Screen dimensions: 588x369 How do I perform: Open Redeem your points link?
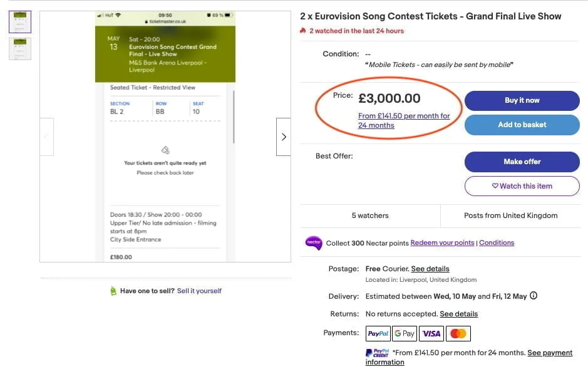point(442,242)
